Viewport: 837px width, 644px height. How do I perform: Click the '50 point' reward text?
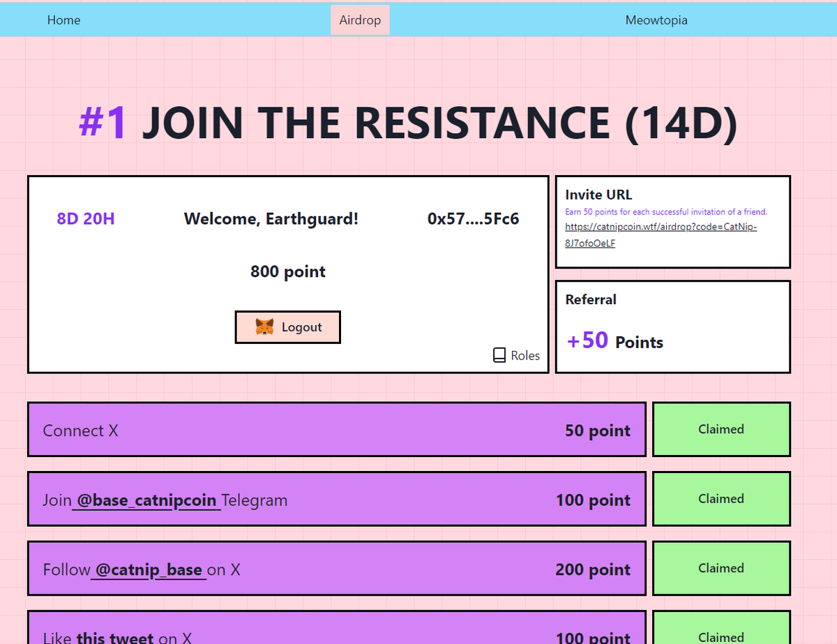click(x=598, y=430)
